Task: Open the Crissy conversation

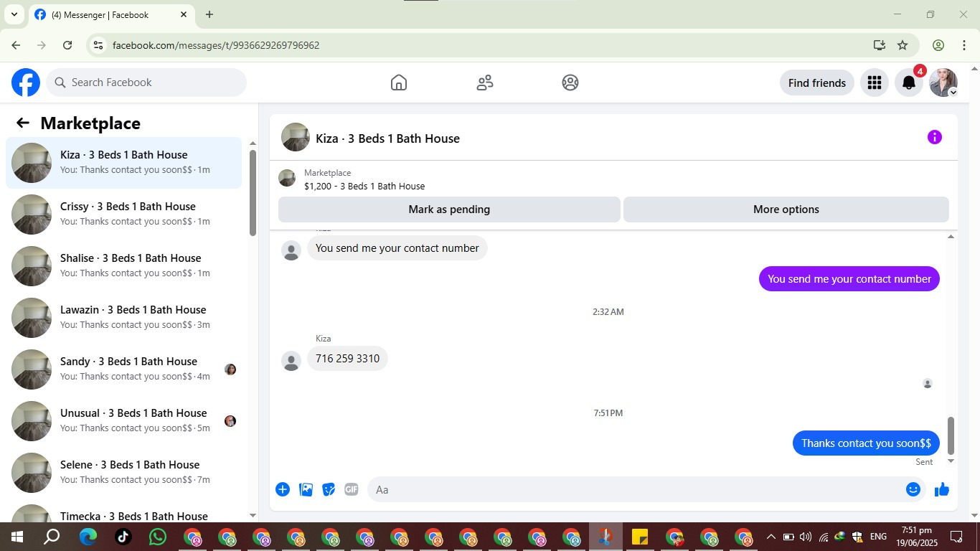Action: (124, 215)
